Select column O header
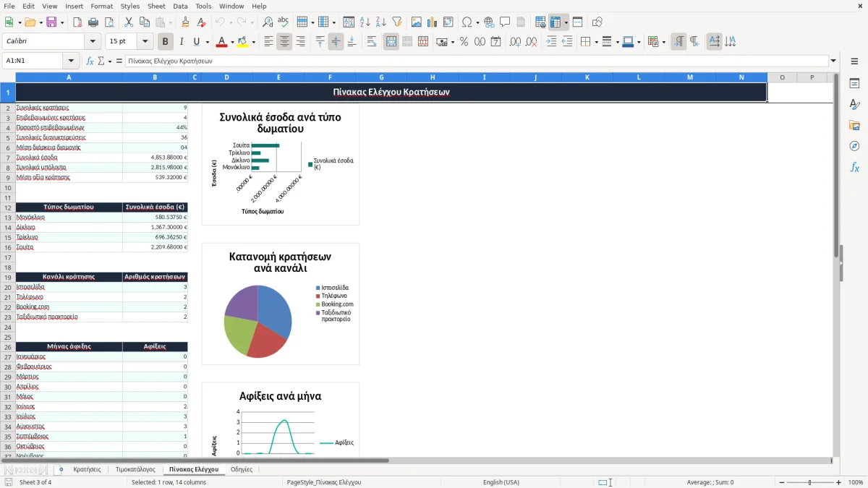Viewport: 868px width, 488px height. [782, 77]
